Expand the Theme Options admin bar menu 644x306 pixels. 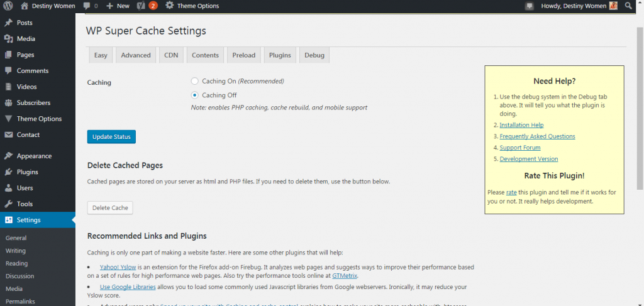(192, 6)
